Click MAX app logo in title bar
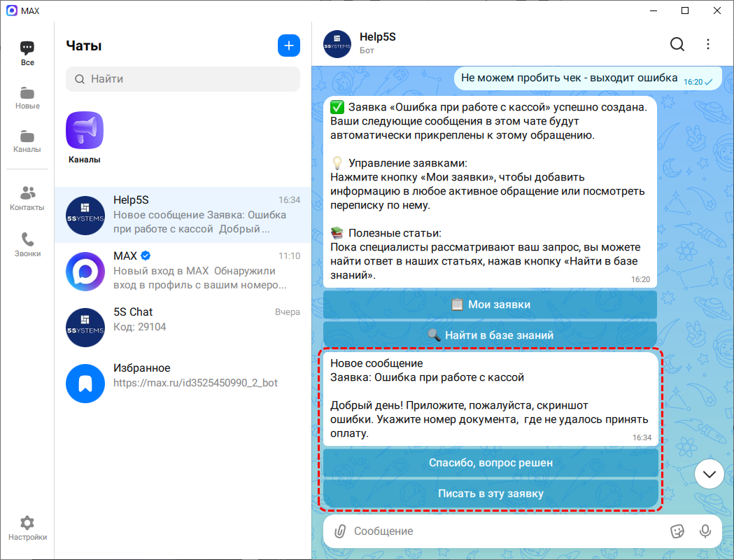The height and width of the screenshot is (560, 734). point(12,10)
